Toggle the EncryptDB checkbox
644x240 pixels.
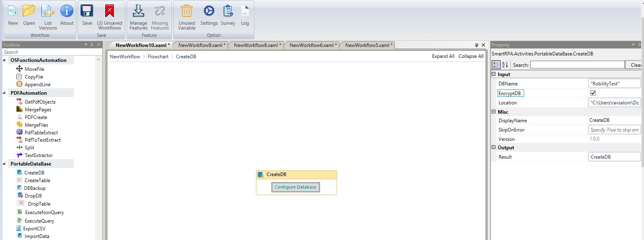[x=593, y=93]
